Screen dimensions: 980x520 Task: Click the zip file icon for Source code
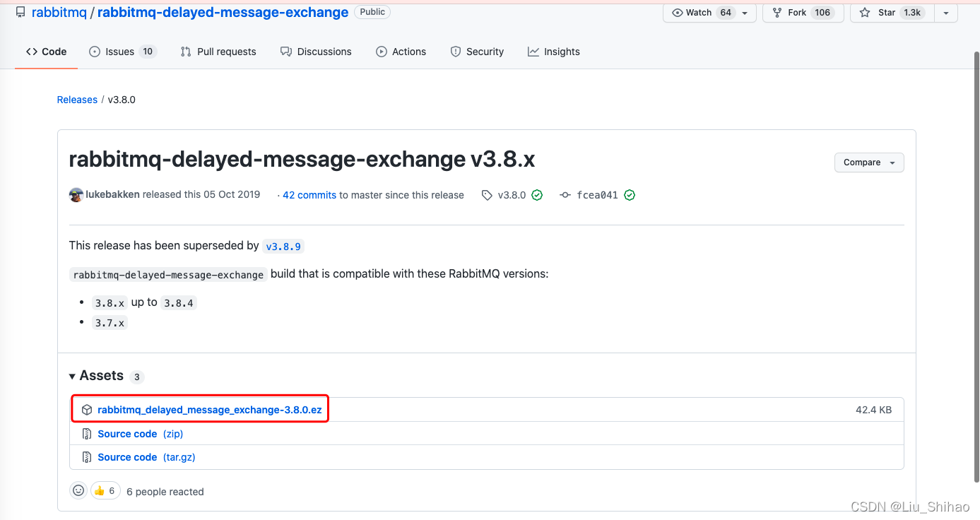pos(87,434)
